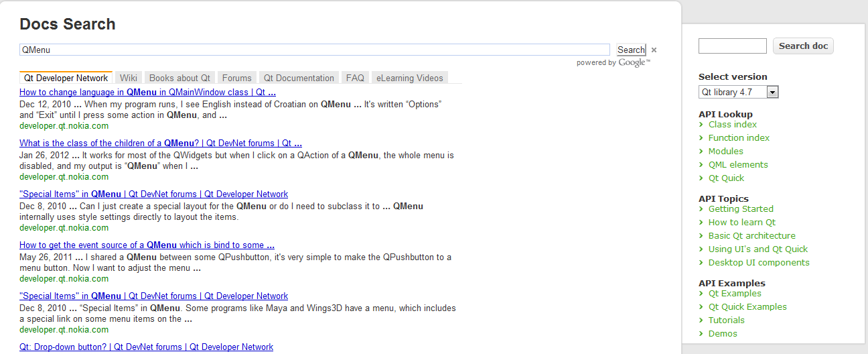Switch to the Wiki tab
The height and width of the screenshot is (354, 868).
click(x=129, y=78)
